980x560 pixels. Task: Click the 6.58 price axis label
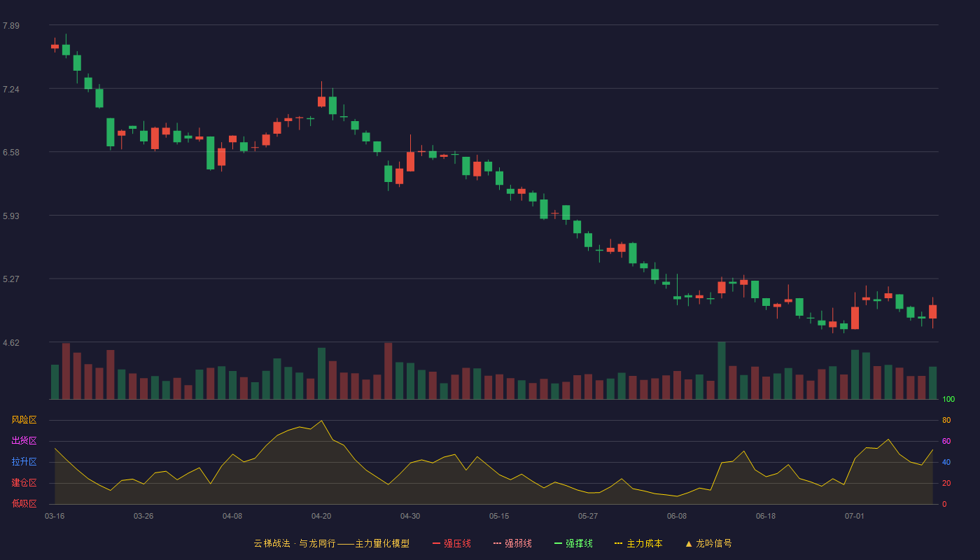click(x=11, y=153)
